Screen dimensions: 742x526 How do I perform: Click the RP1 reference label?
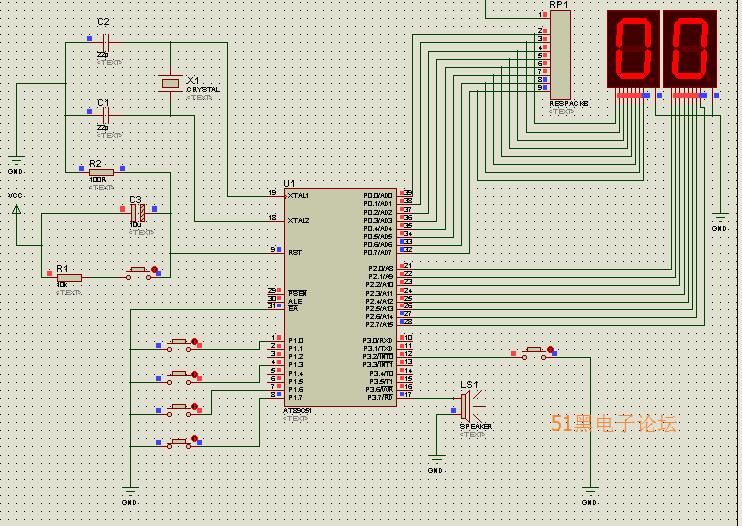pyautogui.click(x=558, y=4)
